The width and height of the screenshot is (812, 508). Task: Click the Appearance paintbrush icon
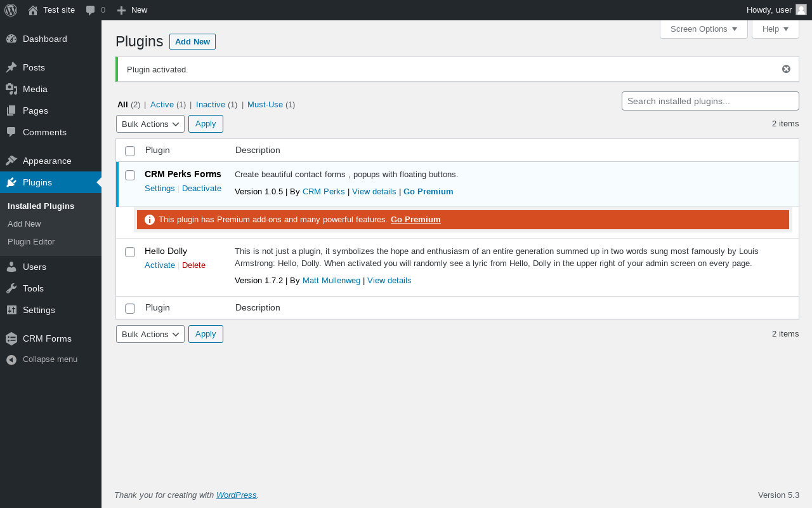tap(11, 161)
